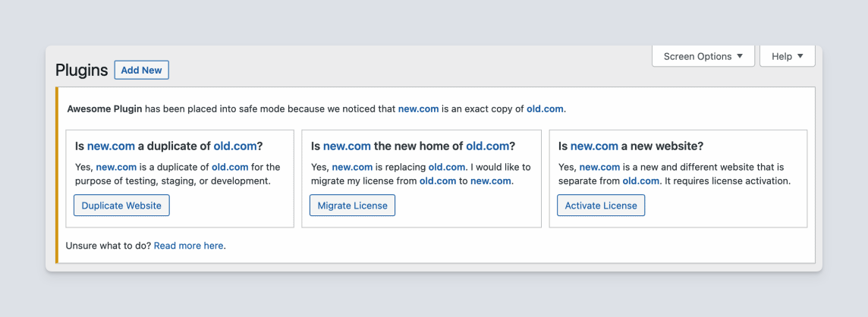Open the Read more here link
Image resolution: width=868 pixels, height=317 pixels.
point(188,246)
